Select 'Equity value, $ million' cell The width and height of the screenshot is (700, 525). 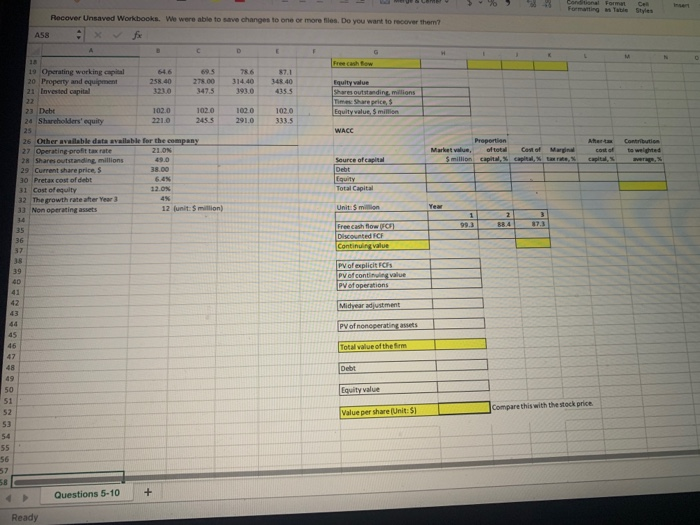pos(378,112)
